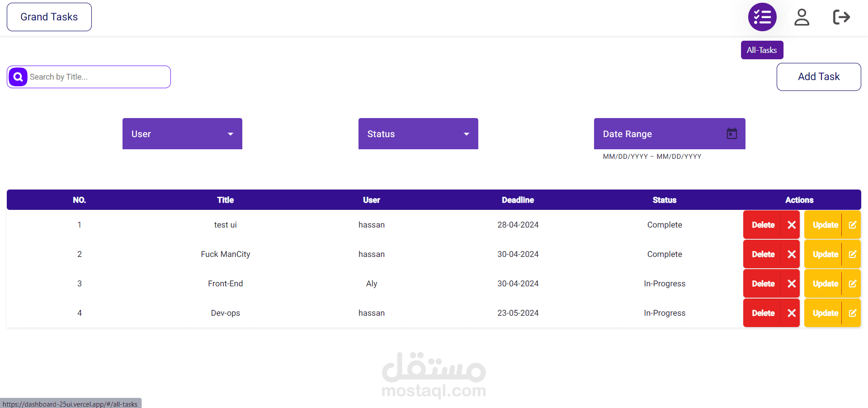Image resolution: width=868 pixels, height=408 pixels.
Task: Click the X icon in Front-End row
Action: 792,284
